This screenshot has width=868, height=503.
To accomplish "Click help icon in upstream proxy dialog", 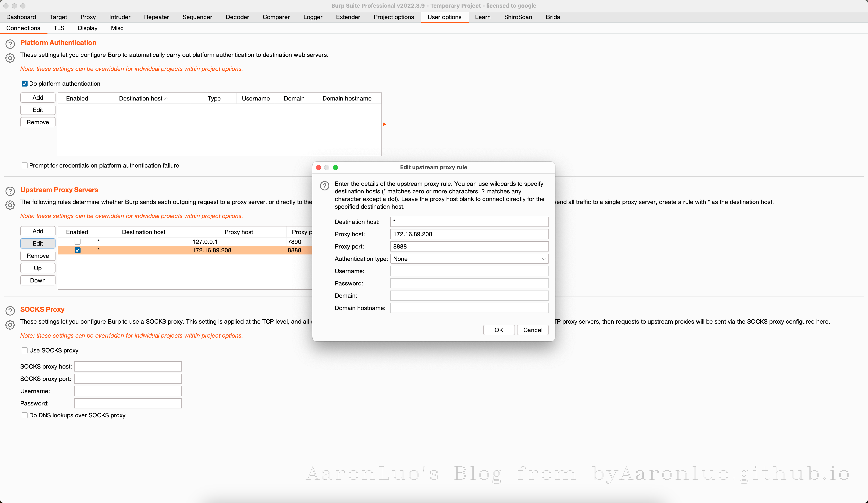I will 324,186.
